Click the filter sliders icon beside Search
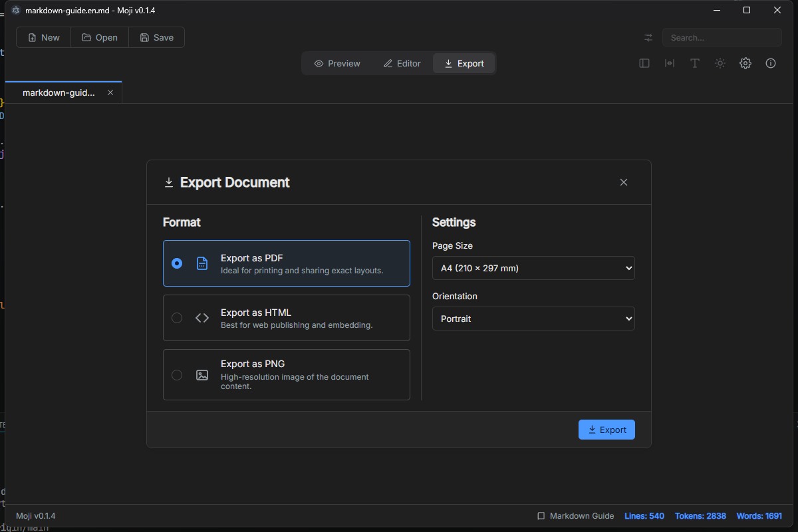 pyautogui.click(x=648, y=38)
